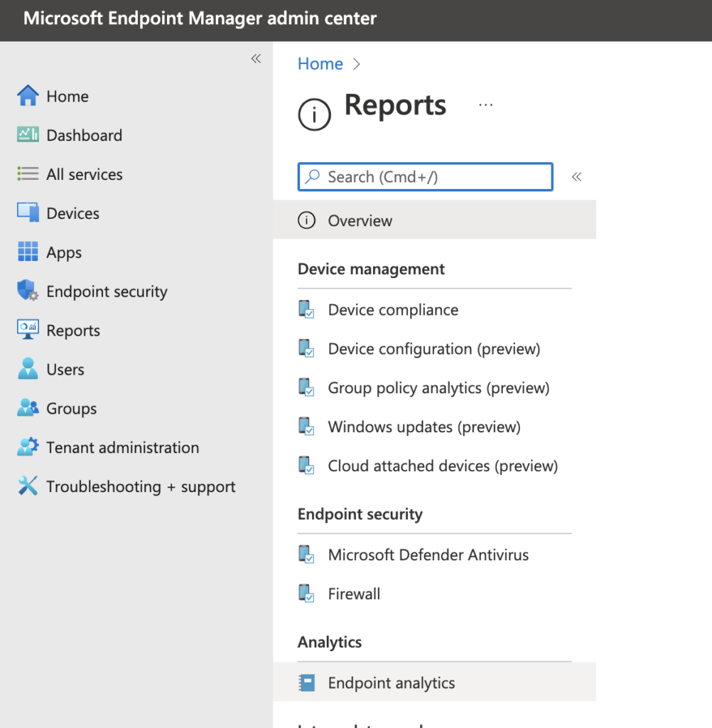Click the large Reports title info icon
The height and width of the screenshot is (728, 712).
click(x=314, y=114)
